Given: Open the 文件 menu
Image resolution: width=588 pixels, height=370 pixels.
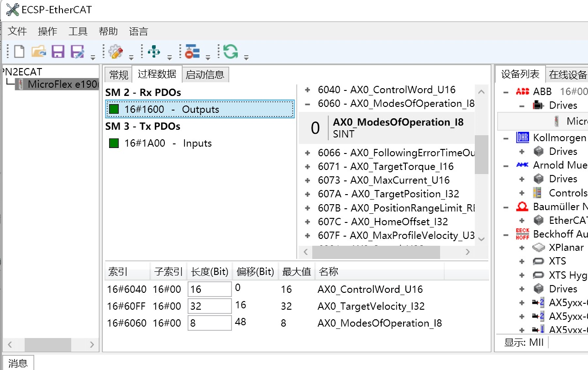Looking at the screenshot, I should (x=17, y=32).
